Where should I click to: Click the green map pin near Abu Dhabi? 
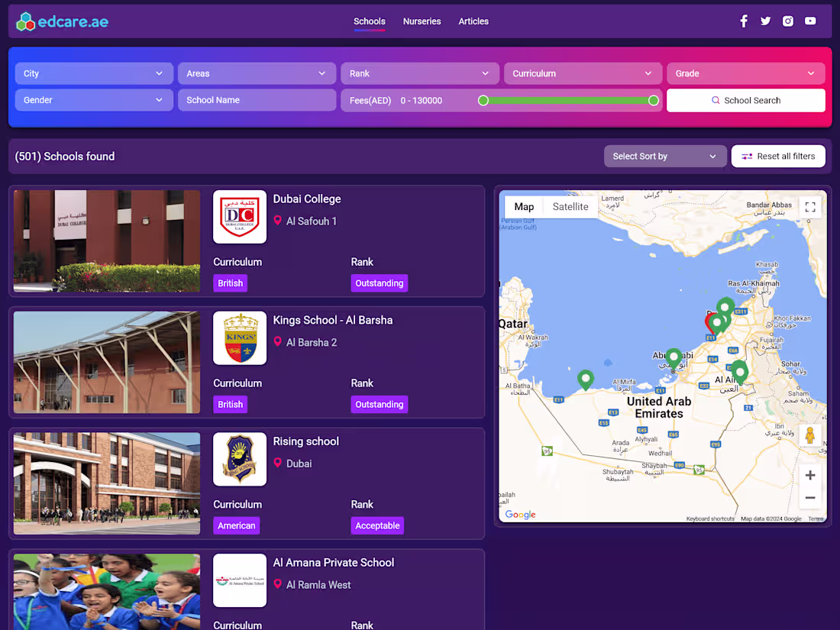(674, 357)
